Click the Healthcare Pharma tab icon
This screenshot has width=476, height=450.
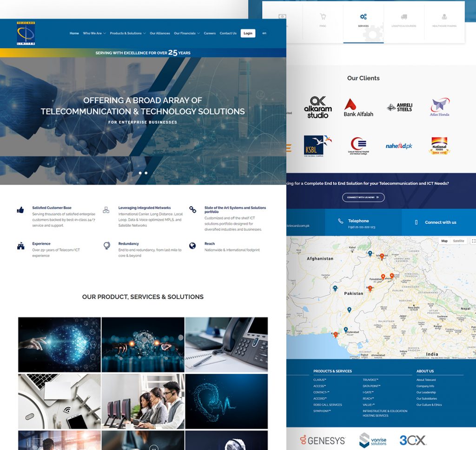444,17
